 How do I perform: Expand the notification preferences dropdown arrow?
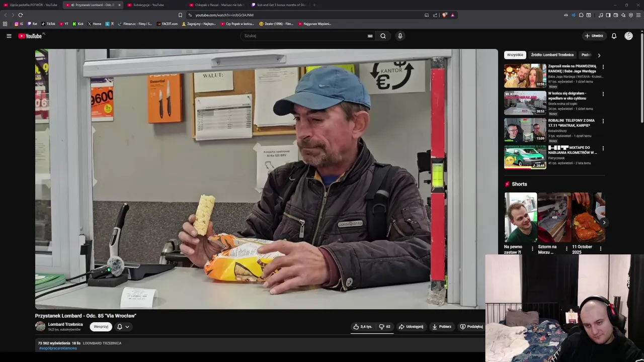pyautogui.click(x=127, y=327)
